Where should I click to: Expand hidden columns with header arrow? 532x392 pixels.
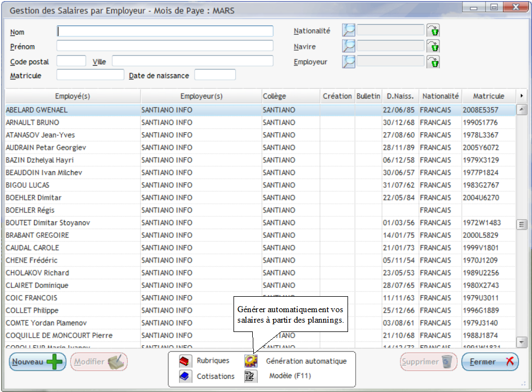(x=522, y=96)
